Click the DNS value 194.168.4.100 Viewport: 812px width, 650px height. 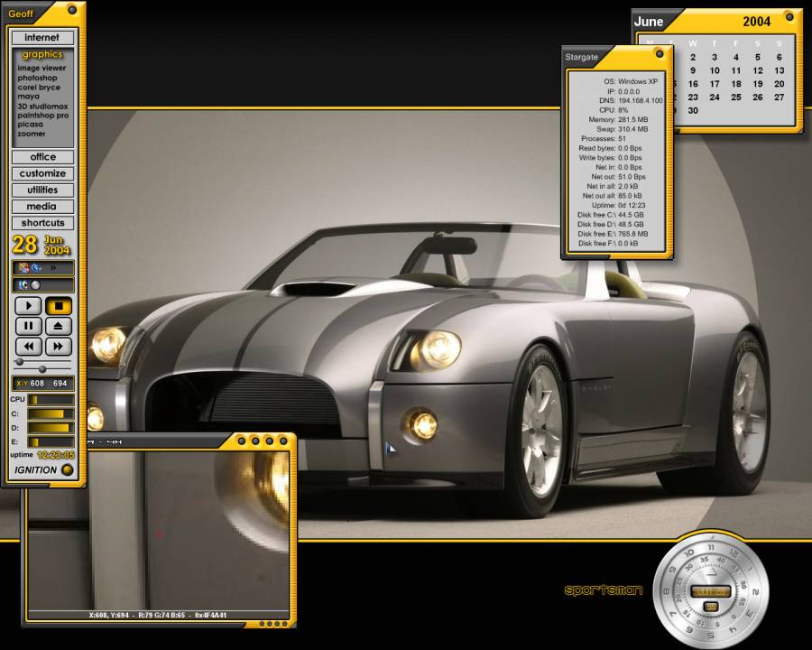pyautogui.click(x=641, y=100)
